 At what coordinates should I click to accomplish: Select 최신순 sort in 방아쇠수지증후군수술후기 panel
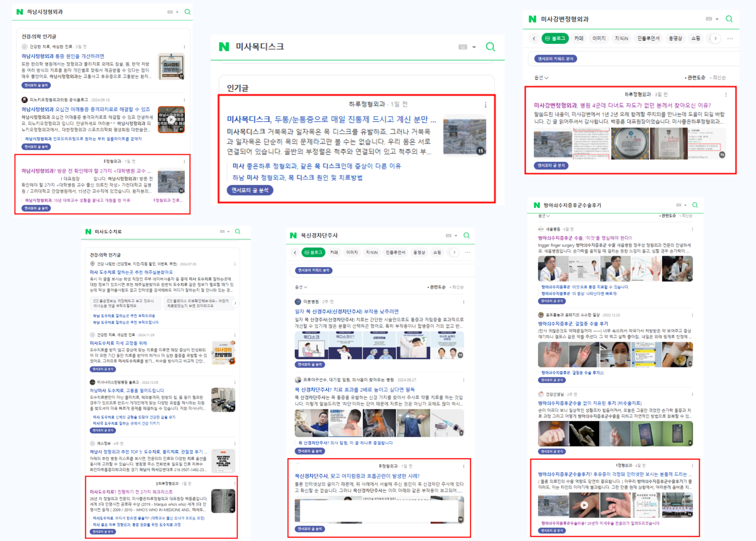click(x=686, y=216)
